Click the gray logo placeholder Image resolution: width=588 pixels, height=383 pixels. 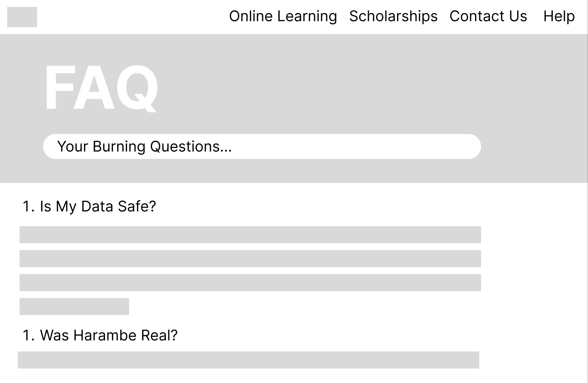pyautogui.click(x=22, y=17)
